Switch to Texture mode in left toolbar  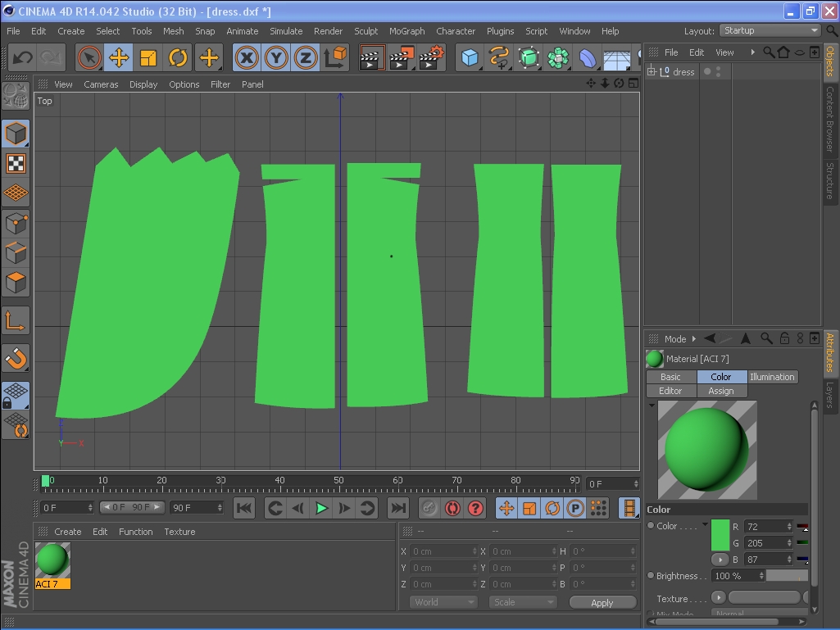[x=16, y=163]
